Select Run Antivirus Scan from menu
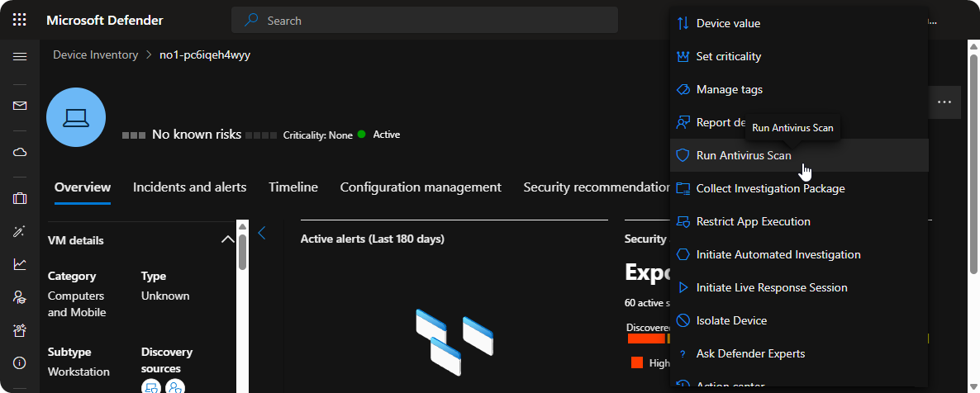This screenshot has width=980, height=393. click(743, 155)
